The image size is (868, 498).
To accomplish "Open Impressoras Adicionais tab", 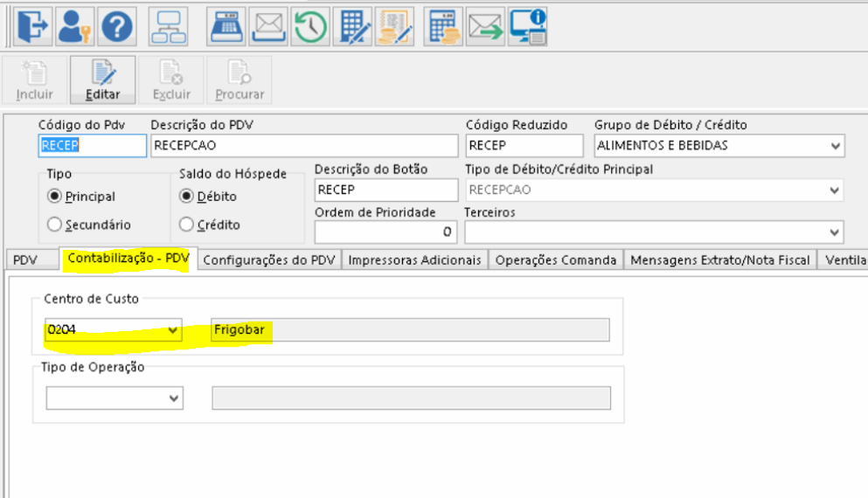I will click(414, 259).
